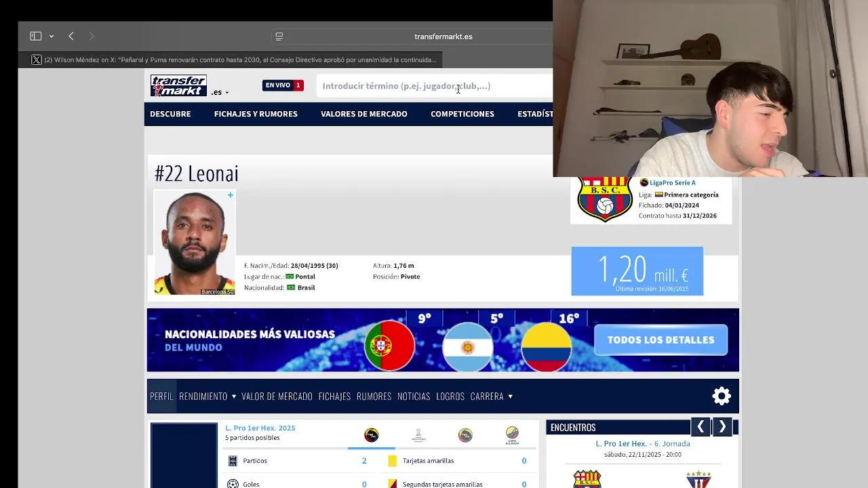Click the yellow card icon
The width and height of the screenshot is (868, 488).
click(392, 461)
